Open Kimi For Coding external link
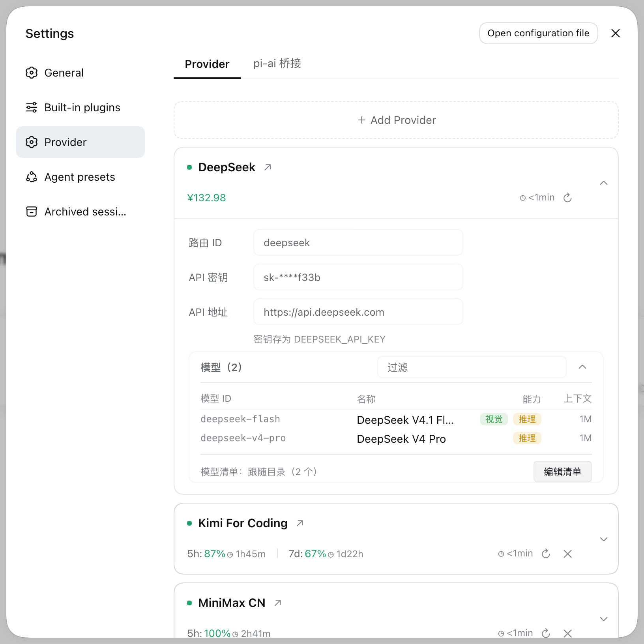The image size is (644, 644). pos(300,523)
